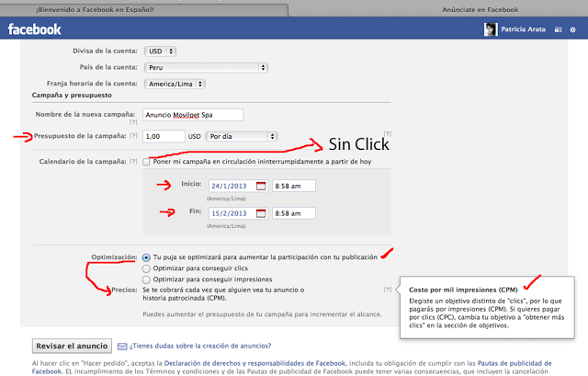Viewport: 588px width, 376px height.
Task: Click the Optimización label
Action: 114,257
